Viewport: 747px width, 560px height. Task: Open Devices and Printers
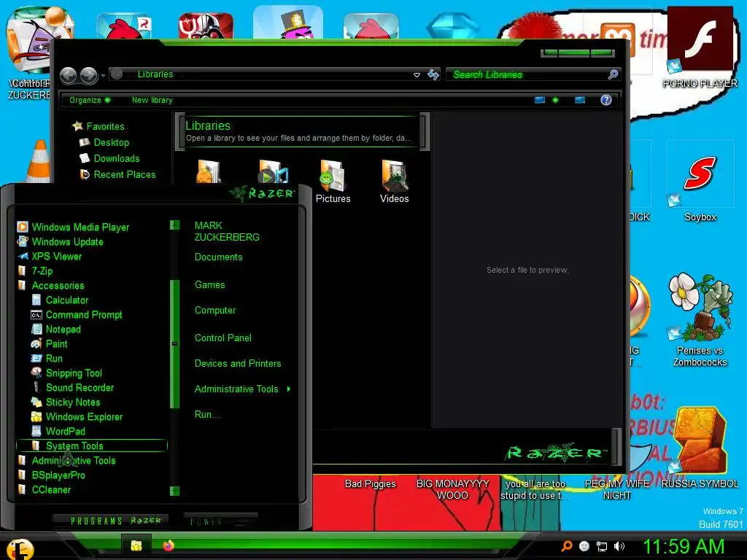point(238,363)
